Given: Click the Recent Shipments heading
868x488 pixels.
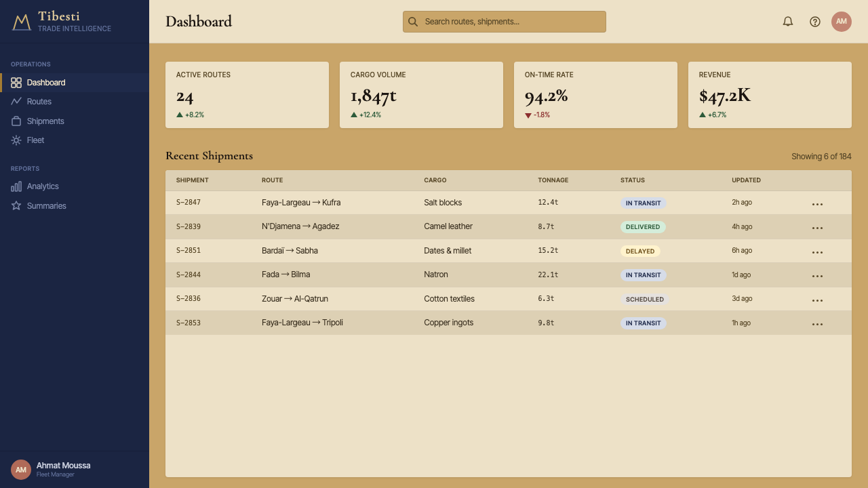Looking at the screenshot, I should pyautogui.click(x=209, y=156).
